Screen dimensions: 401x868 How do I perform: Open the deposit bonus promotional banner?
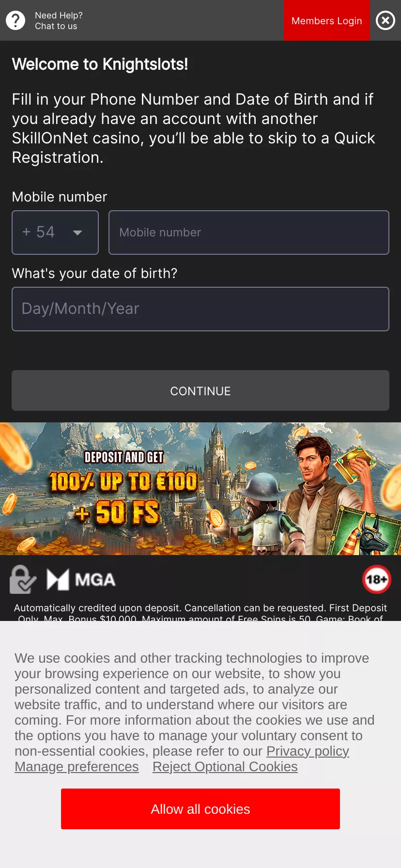pos(200,489)
